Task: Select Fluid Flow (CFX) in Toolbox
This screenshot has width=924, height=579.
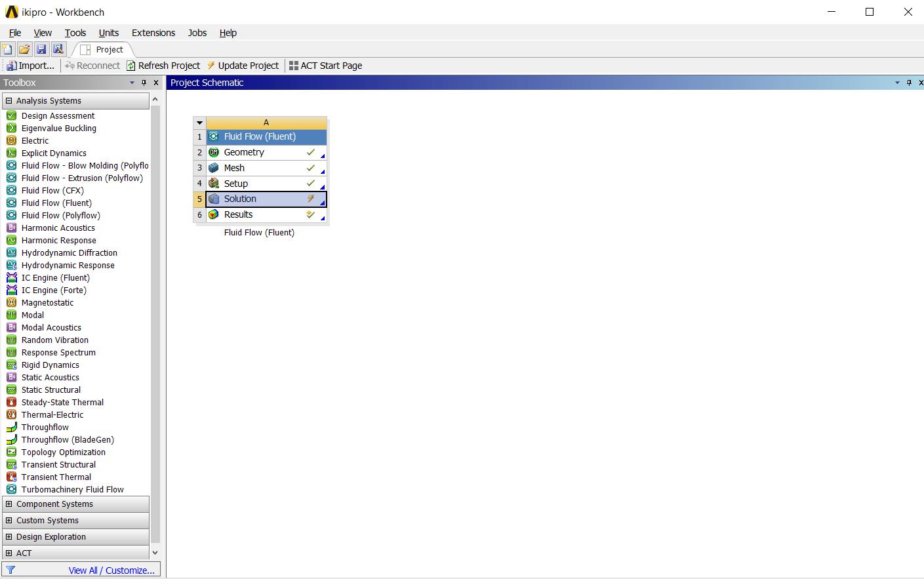Action: 52,191
